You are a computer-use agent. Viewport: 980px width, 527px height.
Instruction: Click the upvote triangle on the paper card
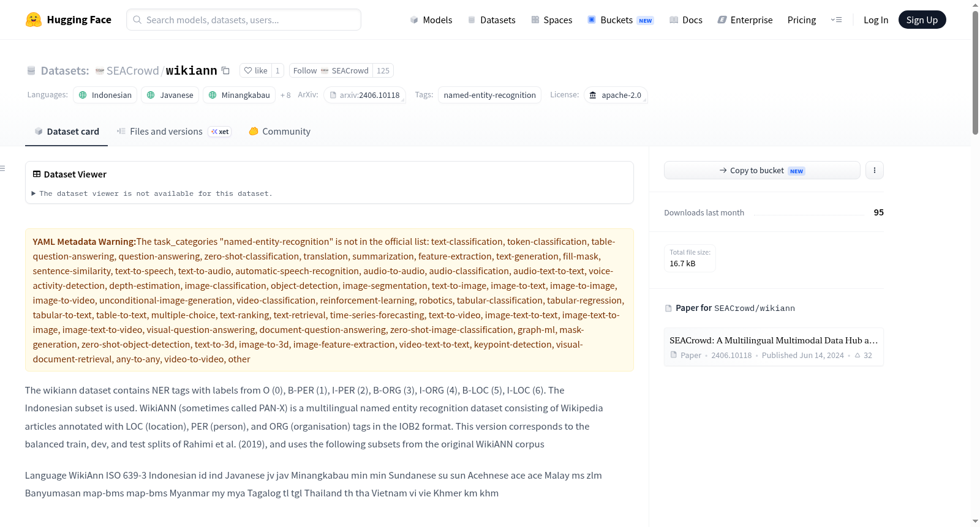(x=858, y=355)
